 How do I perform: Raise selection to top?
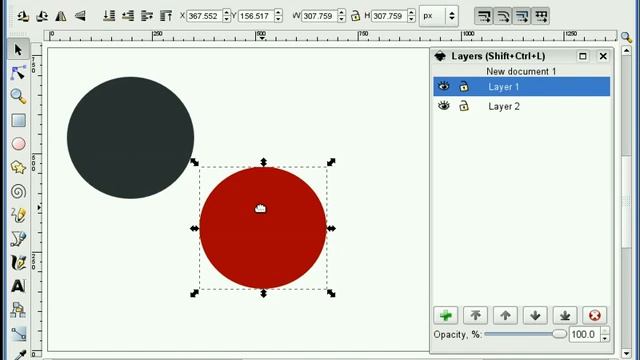coord(166,16)
